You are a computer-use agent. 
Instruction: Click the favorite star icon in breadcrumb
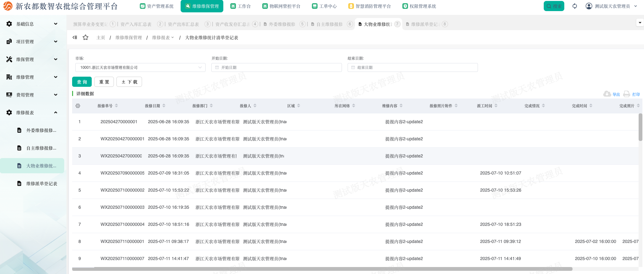point(85,37)
